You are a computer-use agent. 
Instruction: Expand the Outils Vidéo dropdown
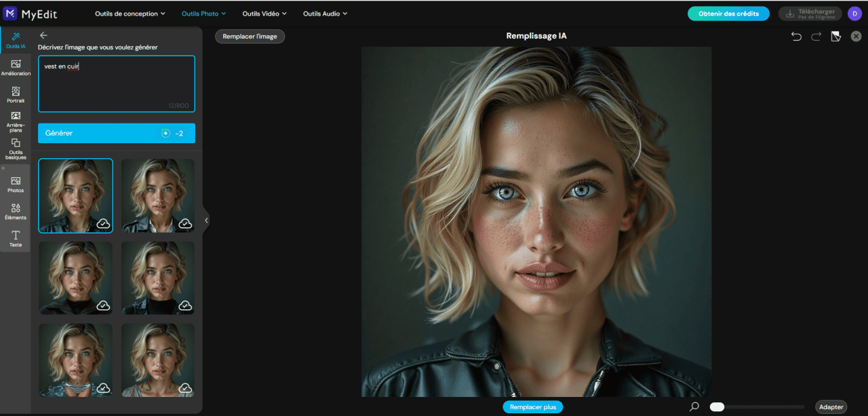[x=264, y=14]
